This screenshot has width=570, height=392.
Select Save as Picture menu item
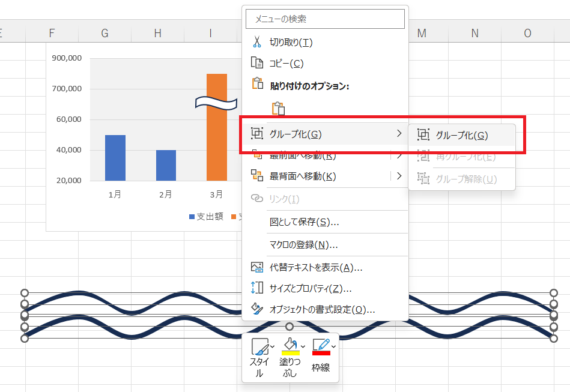pyautogui.click(x=304, y=222)
